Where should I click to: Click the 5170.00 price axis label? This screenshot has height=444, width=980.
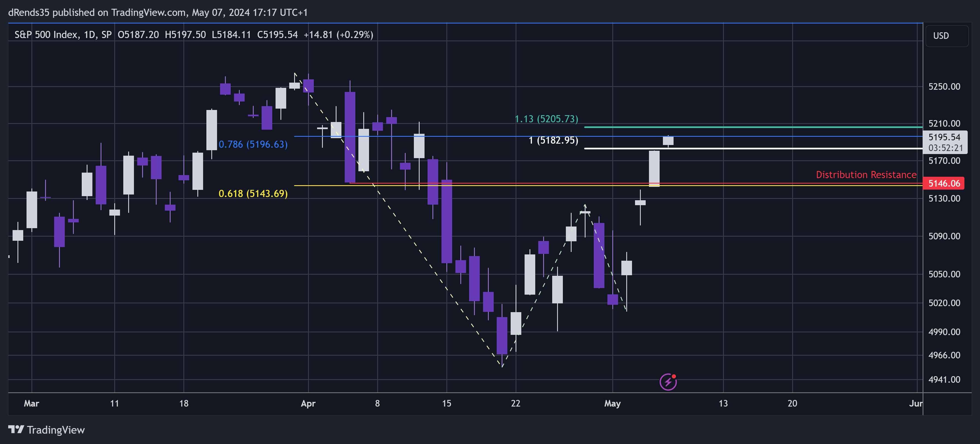point(944,161)
